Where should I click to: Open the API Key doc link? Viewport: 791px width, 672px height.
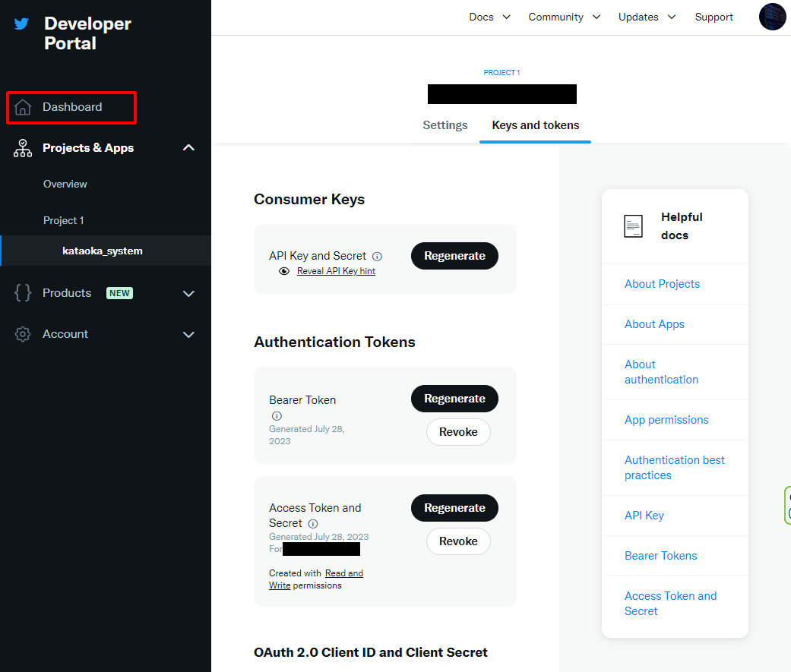click(x=644, y=516)
